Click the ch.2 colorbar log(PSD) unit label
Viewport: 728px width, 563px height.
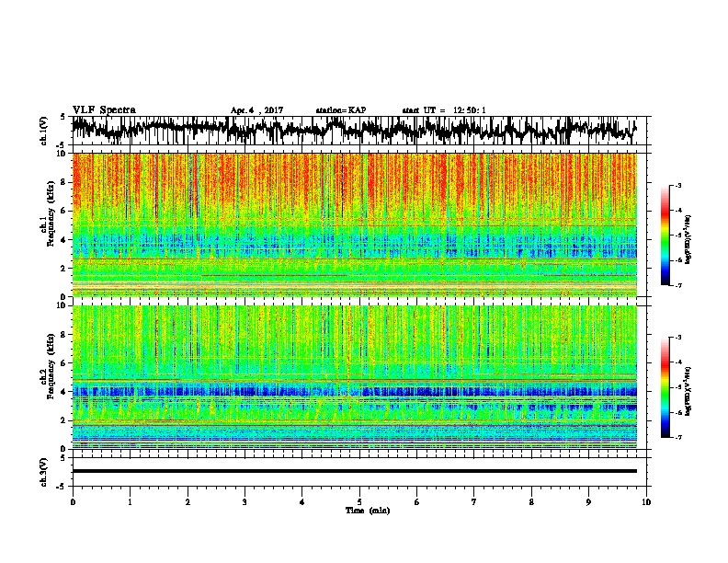688,392
